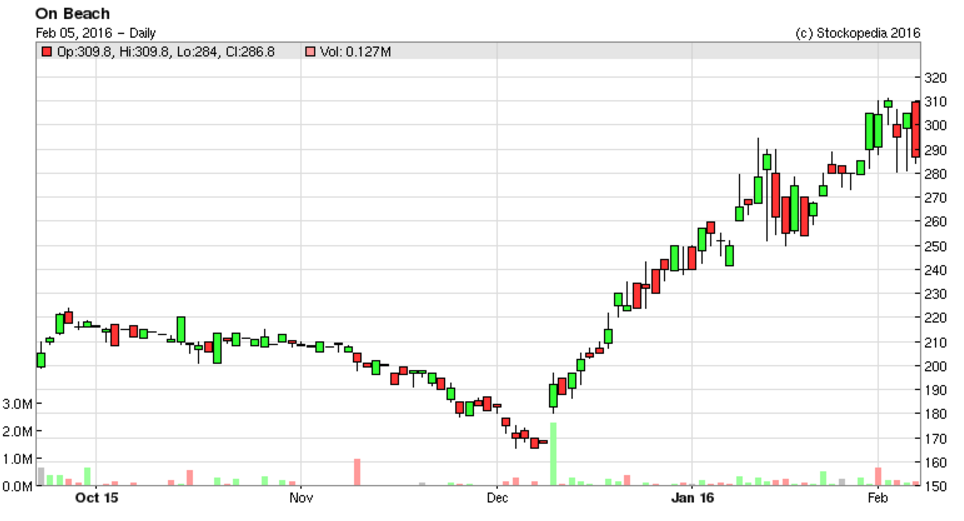This screenshot has width=964, height=521.
Task: Click the 200 price axis label
Action: (935, 366)
